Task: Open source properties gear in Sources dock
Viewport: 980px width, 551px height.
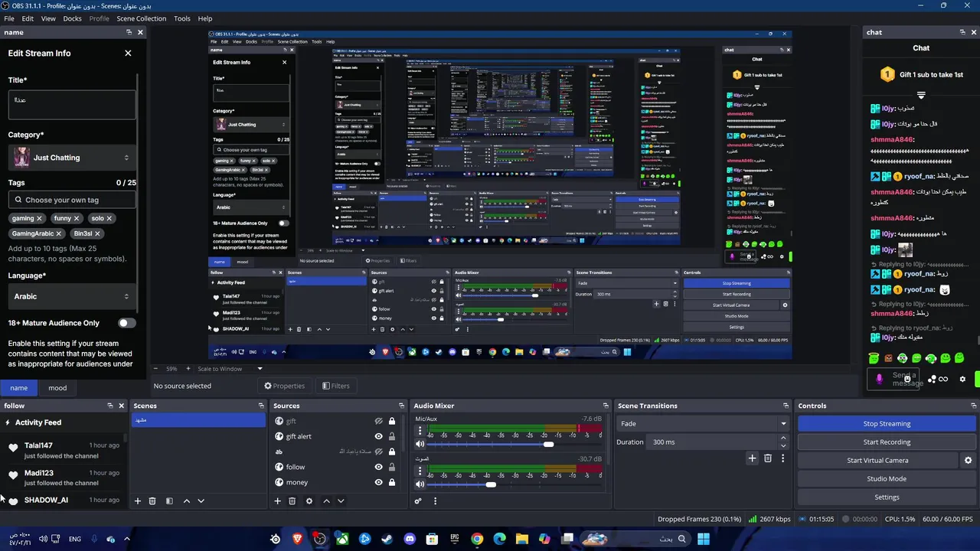Action: tap(309, 501)
